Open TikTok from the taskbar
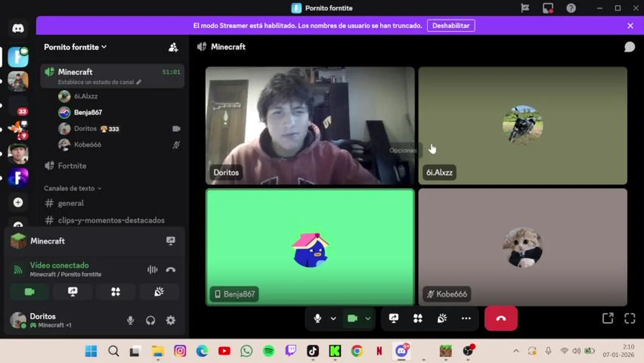 coord(313,351)
